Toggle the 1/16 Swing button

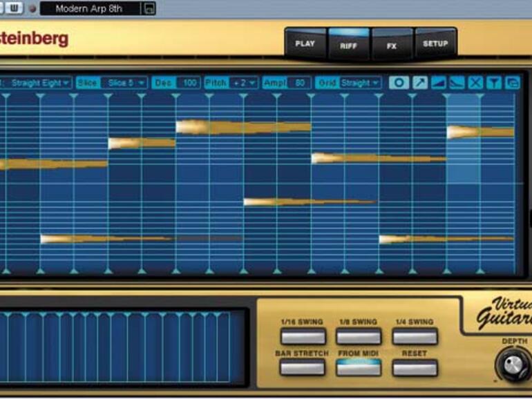[x=303, y=336]
